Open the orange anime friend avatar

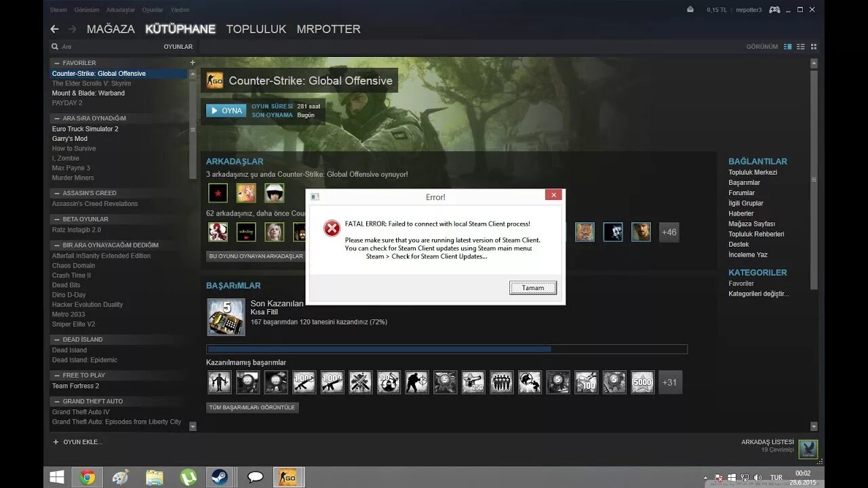[246, 193]
